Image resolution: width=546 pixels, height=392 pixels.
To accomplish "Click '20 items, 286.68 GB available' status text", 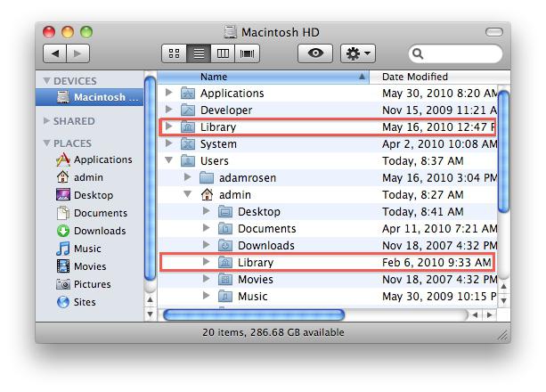I will (x=273, y=332).
